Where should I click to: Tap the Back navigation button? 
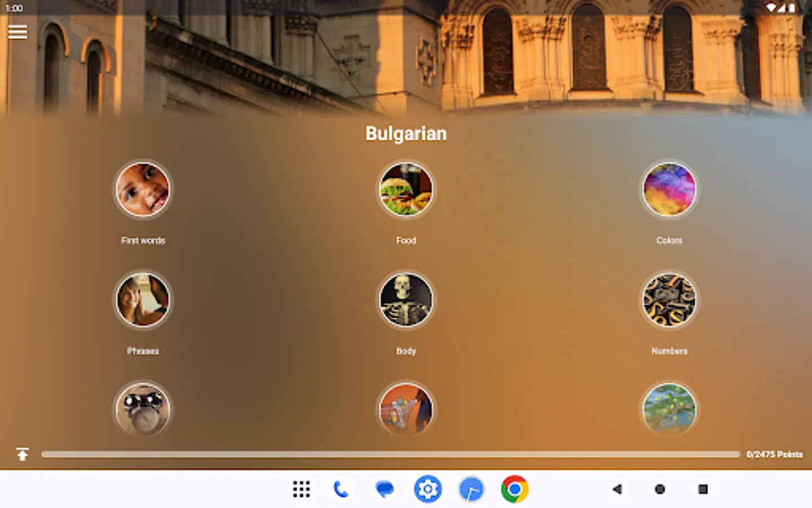pos(616,489)
